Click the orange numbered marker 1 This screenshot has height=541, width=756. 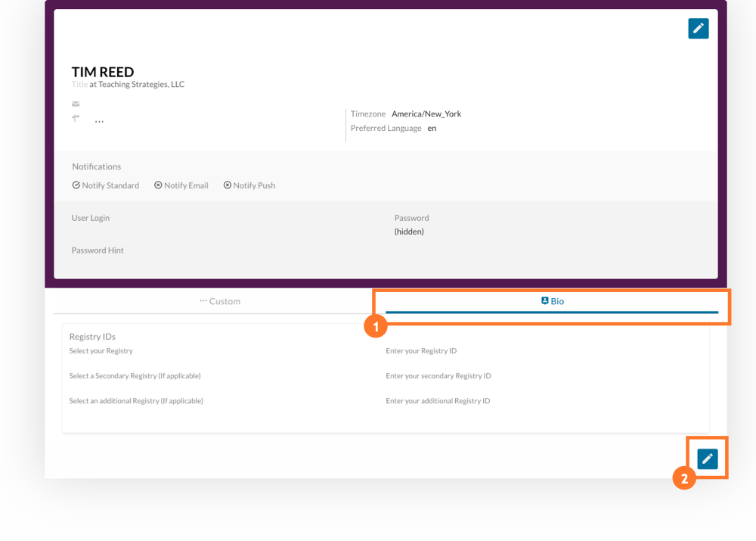[376, 327]
